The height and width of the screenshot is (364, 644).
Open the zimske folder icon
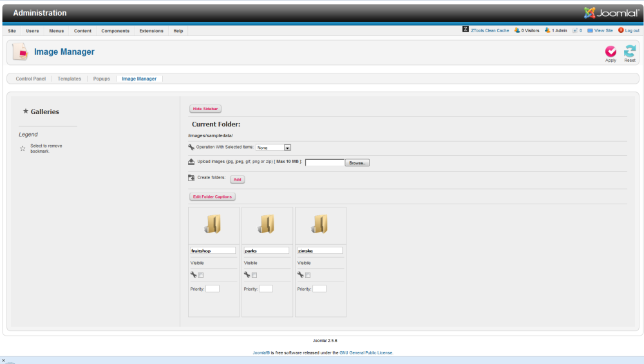(x=320, y=224)
